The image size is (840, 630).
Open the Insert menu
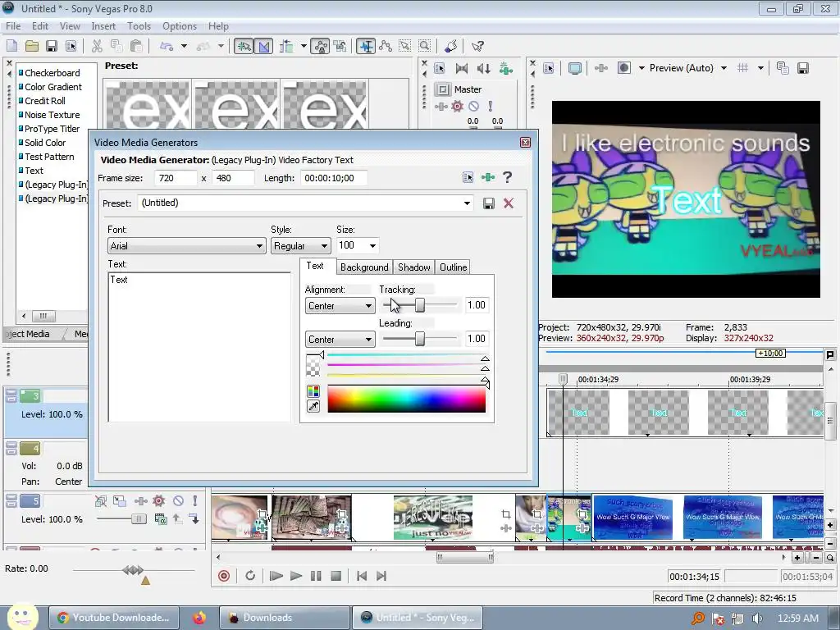tap(103, 26)
